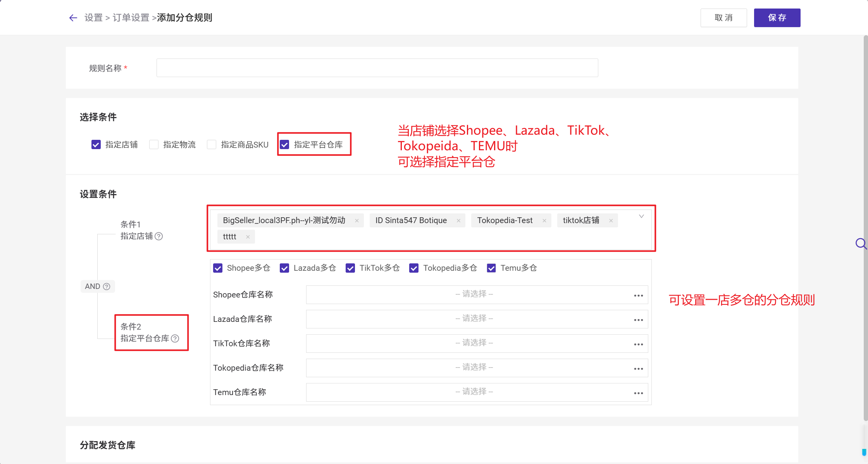
Task: Remove the Tokopedia-Test store tag
Action: [x=544, y=221]
